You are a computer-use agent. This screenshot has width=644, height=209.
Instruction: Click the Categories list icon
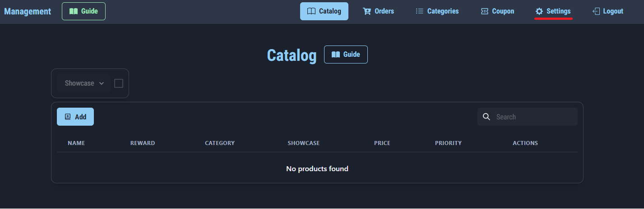coord(419,11)
